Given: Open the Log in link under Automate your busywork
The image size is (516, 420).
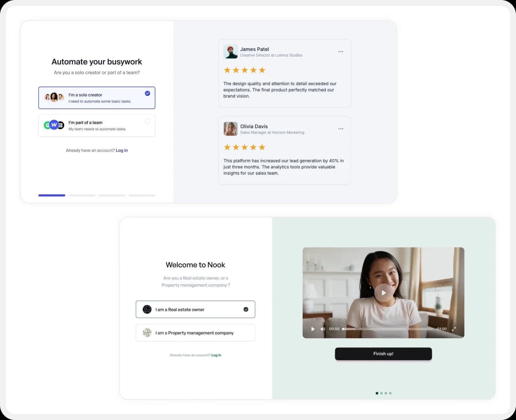Looking at the screenshot, I should 122,150.
